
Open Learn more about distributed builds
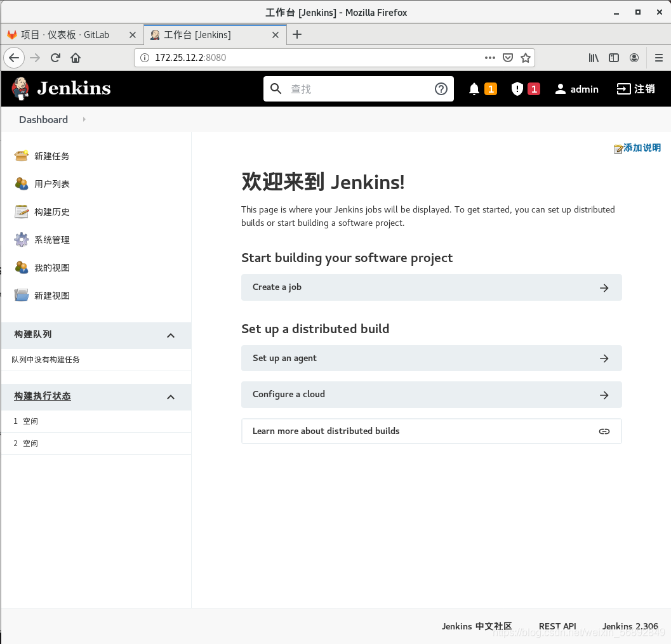432,431
